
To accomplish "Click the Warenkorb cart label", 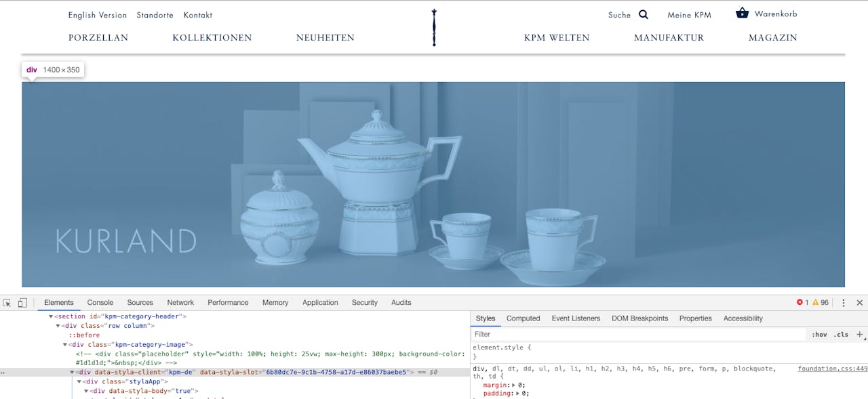I will [x=776, y=14].
